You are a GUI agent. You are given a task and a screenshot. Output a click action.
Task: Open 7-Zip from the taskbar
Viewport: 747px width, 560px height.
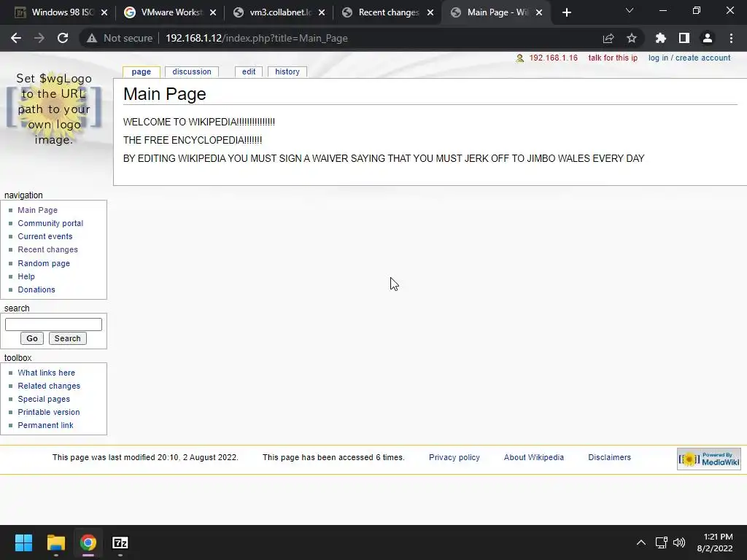120,542
